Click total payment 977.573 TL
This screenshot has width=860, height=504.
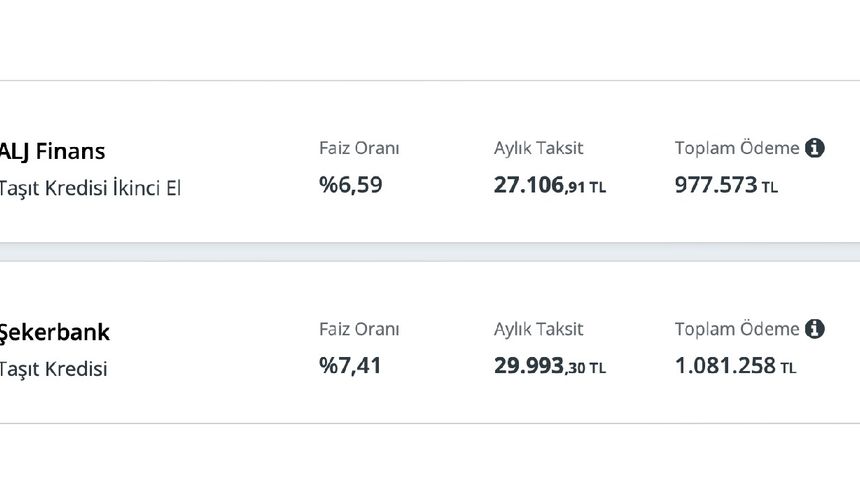click(726, 185)
